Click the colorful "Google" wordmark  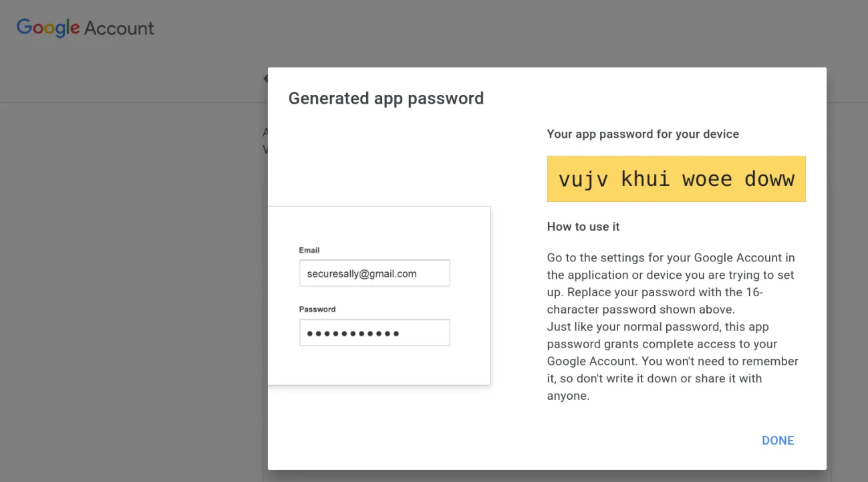point(47,27)
